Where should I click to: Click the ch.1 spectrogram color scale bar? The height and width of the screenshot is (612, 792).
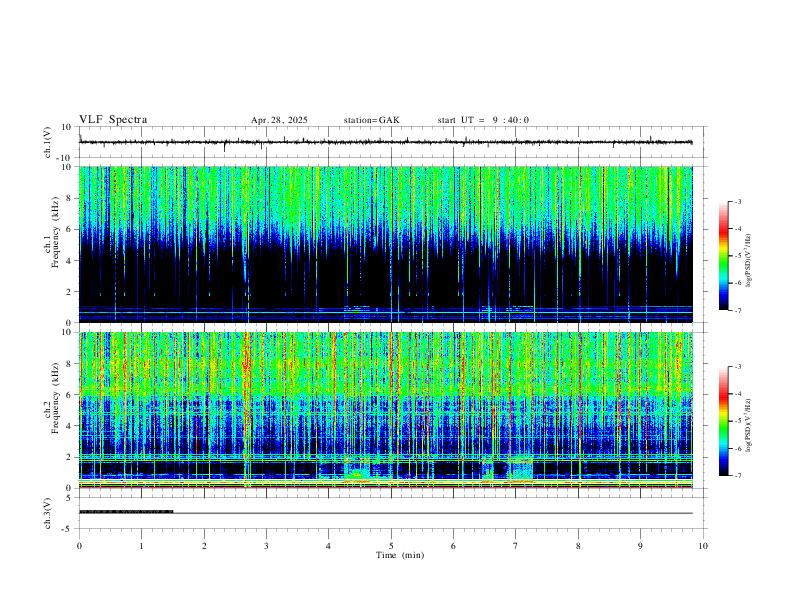pos(723,256)
